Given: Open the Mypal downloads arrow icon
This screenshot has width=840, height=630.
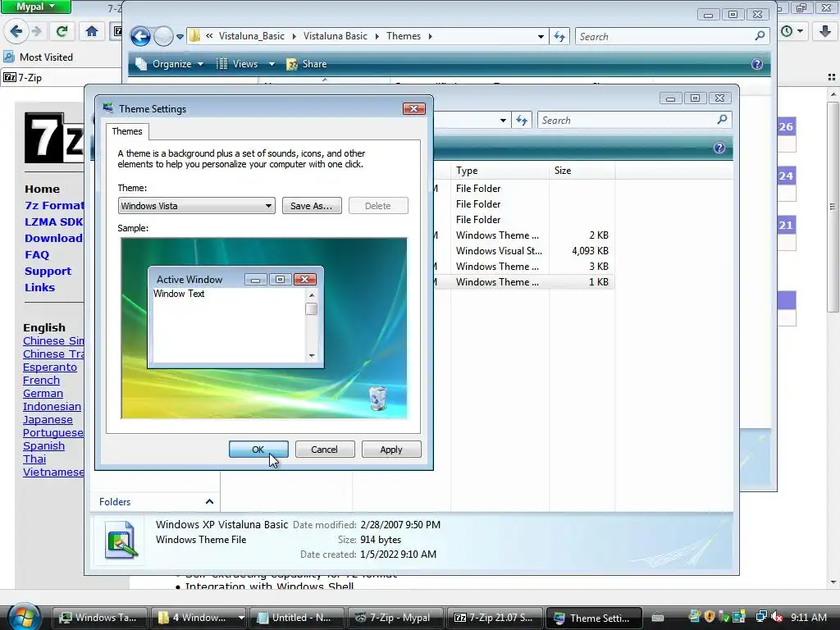Looking at the screenshot, I should click(825, 31).
